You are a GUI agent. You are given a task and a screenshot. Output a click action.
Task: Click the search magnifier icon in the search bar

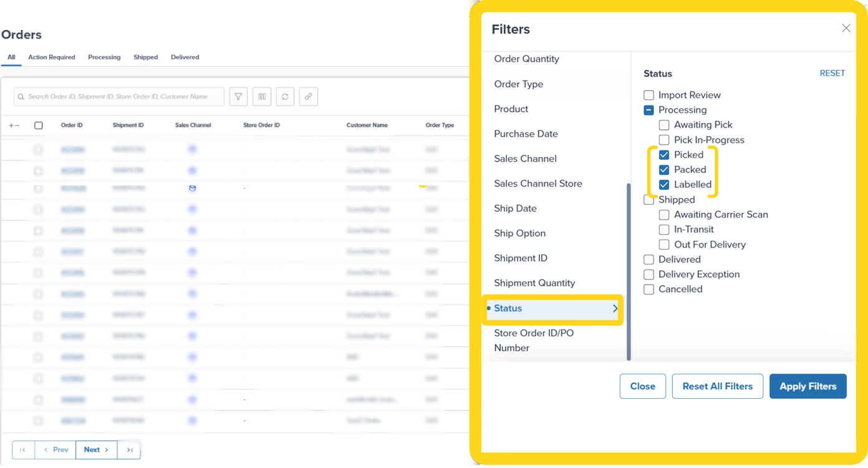tap(21, 96)
